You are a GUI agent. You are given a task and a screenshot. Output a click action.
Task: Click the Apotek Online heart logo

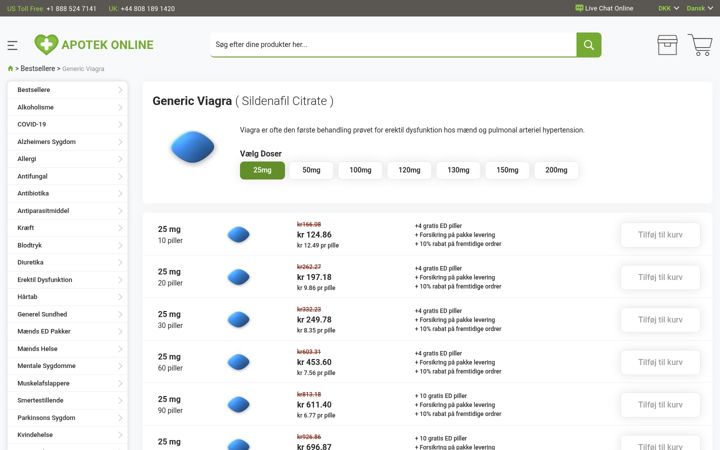click(x=46, y=45)
